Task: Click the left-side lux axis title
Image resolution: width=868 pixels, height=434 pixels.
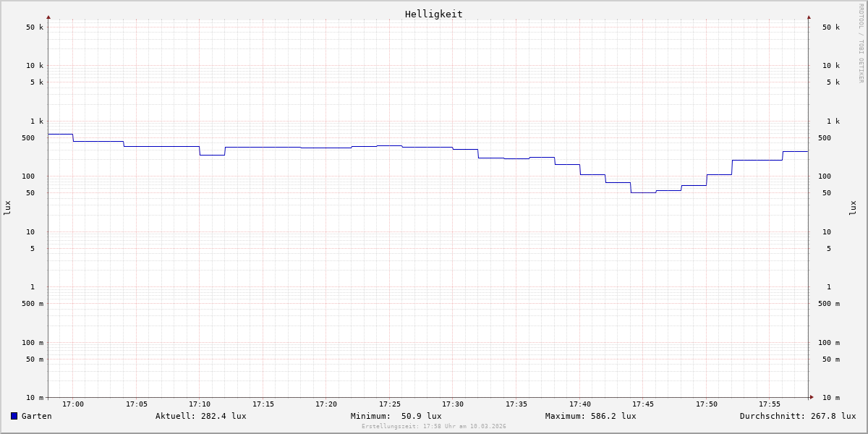Action: click(x=7, y=208)
